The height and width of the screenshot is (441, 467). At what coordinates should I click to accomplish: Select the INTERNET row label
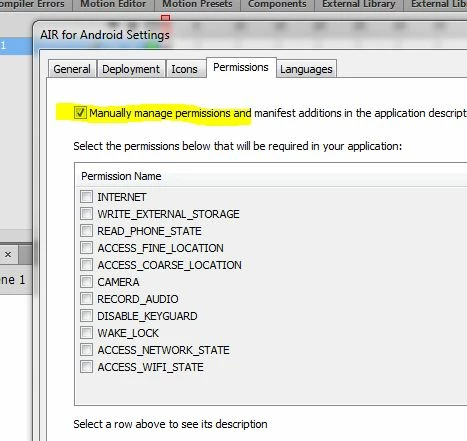122,197
